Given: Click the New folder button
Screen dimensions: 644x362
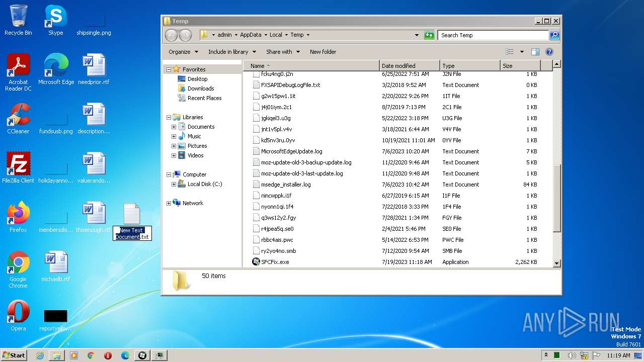Looking at the screenshot, I should point(323,52).
